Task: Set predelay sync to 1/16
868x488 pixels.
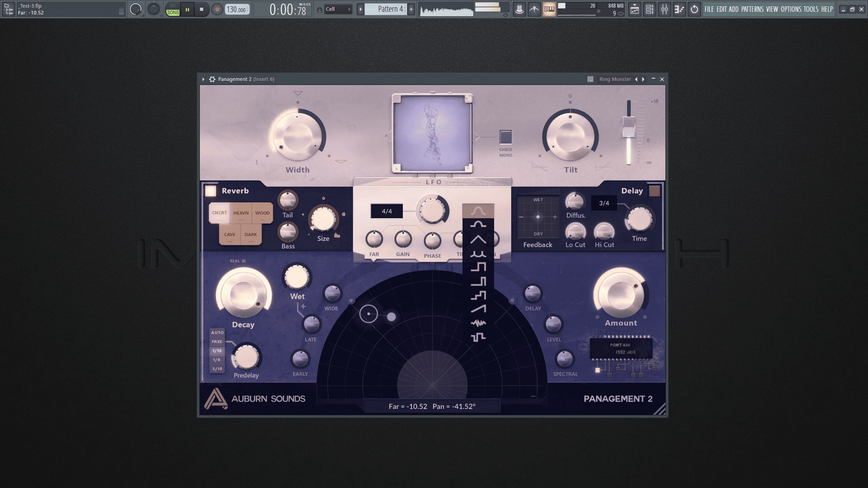Action: (x=217, y=351)
